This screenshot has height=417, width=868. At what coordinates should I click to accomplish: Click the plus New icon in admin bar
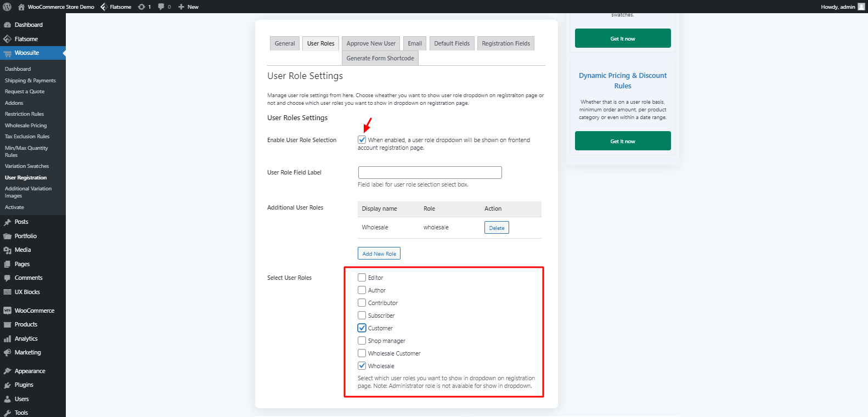(181, 7)
